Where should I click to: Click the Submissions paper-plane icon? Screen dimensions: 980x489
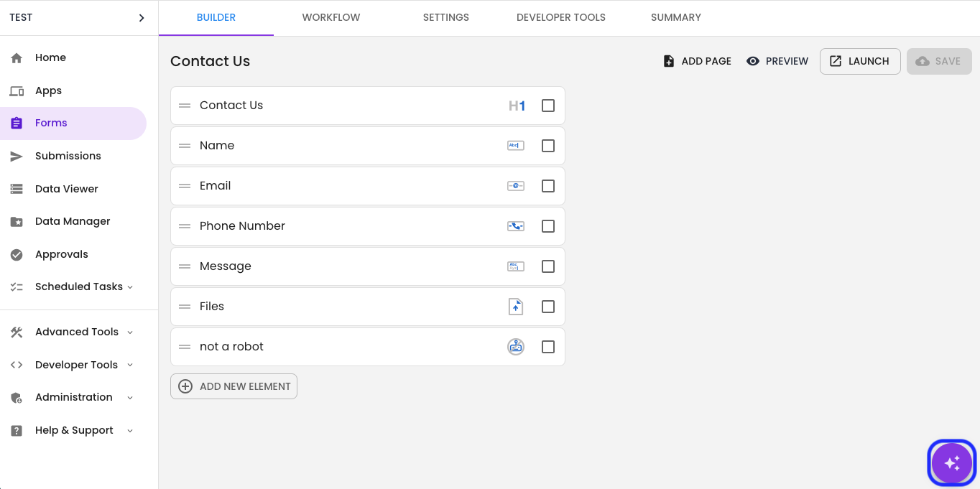17,157
